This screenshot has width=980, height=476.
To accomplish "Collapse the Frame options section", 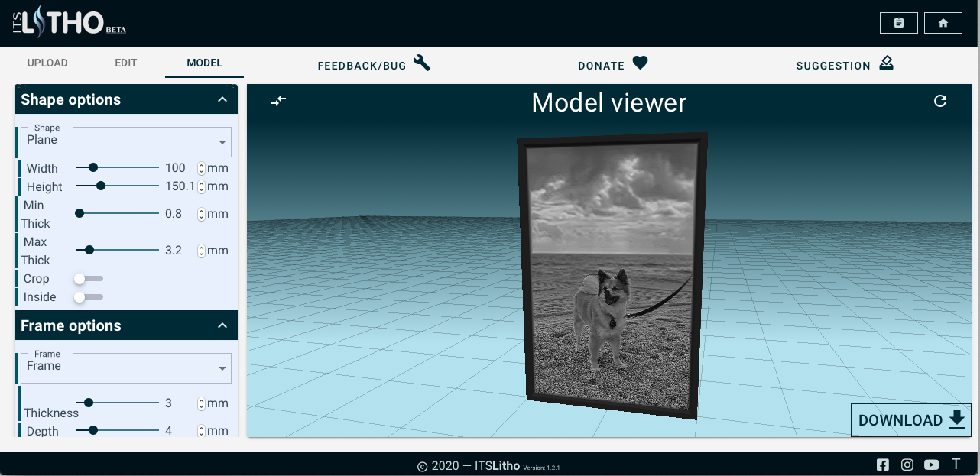I will (222, 325).
